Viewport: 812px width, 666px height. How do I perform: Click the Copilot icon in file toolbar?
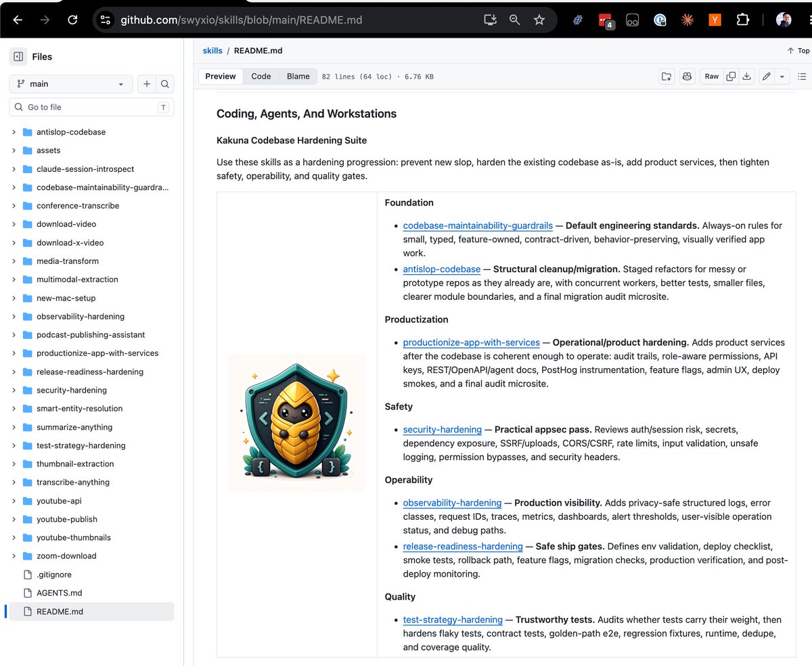tap(687, 76)
